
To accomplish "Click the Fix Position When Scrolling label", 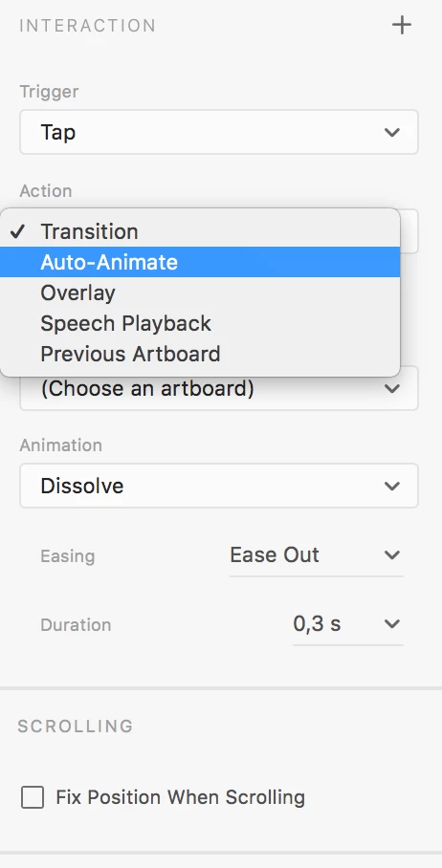I will pyautogui.click(x=181, y=797).
